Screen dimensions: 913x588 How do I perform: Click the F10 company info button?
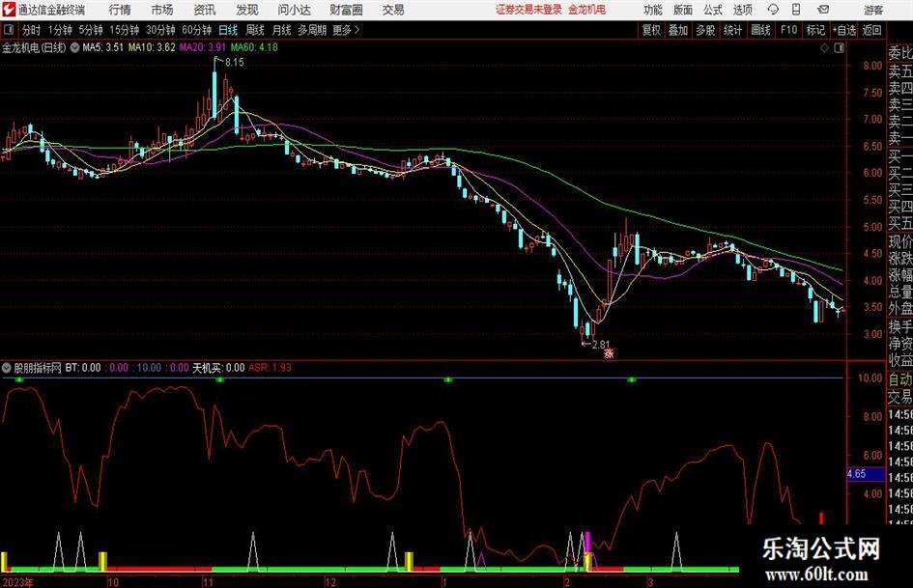788,30
